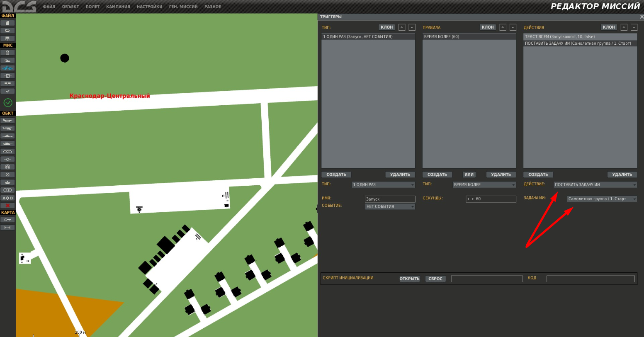The image size is (644, 337).
Task: Click the green checkmark circle icon
Action: click(7, 102)
